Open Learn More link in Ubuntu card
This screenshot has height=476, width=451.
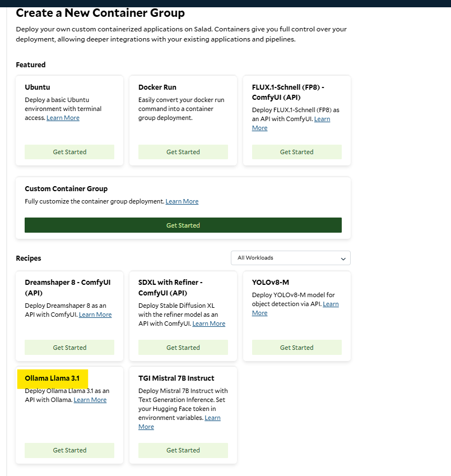63,118
